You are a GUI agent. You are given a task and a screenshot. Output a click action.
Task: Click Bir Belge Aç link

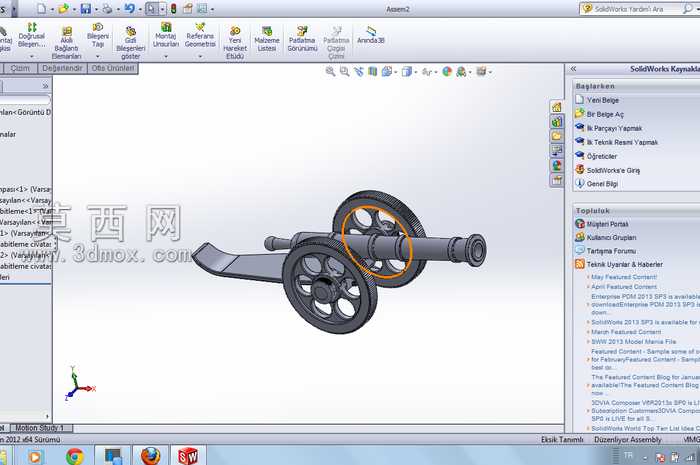pos(605,114)
